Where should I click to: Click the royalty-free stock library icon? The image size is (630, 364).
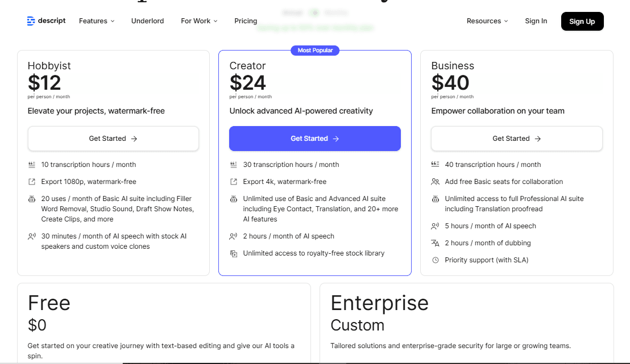pyautogui.click(x=234, y=253)
